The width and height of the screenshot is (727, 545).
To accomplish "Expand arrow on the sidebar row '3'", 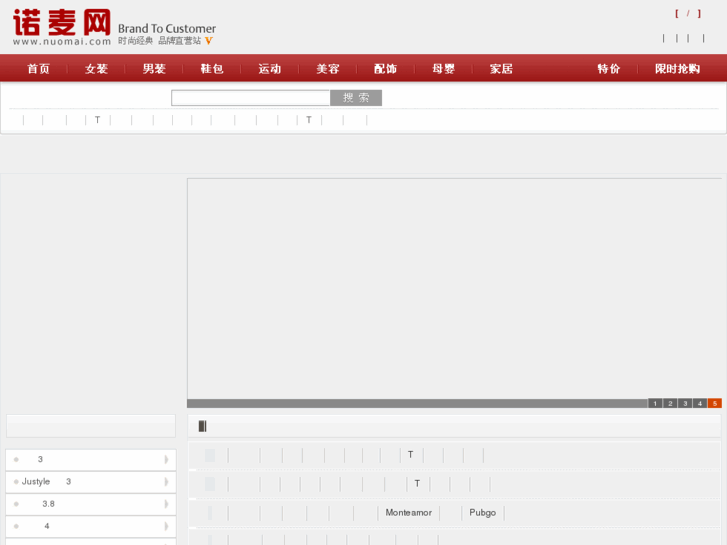I will point(166,460).
